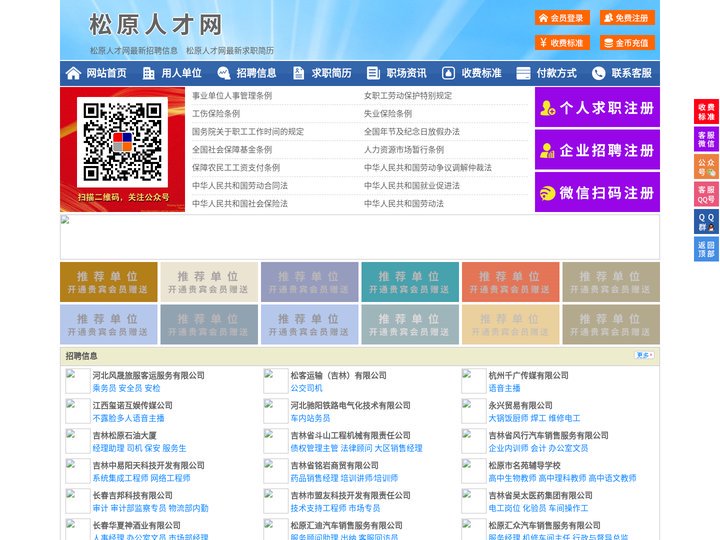Open 招聘信息 in navigation bar
720x540 pixels.
pos(256,73)
